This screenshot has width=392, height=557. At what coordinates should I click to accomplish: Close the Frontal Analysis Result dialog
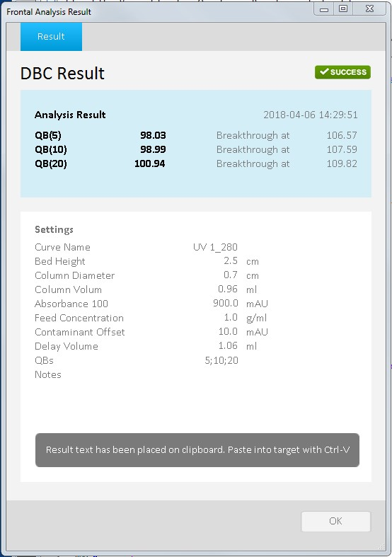(x=369, y=9)
